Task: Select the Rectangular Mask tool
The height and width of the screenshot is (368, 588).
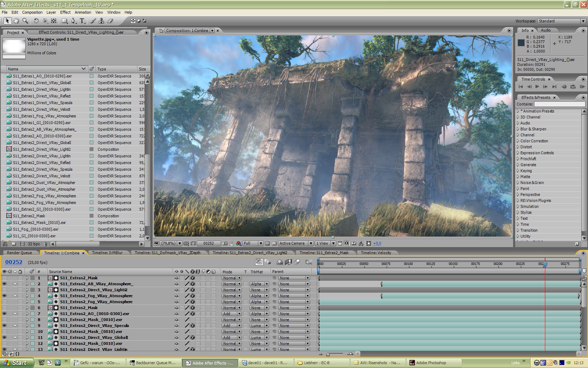Action: coord(64,21)
